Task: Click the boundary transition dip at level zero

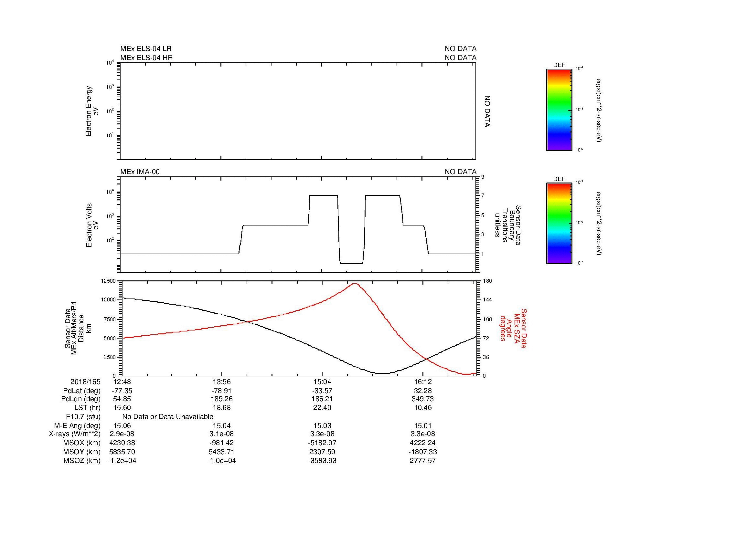Action: [351, 264]
